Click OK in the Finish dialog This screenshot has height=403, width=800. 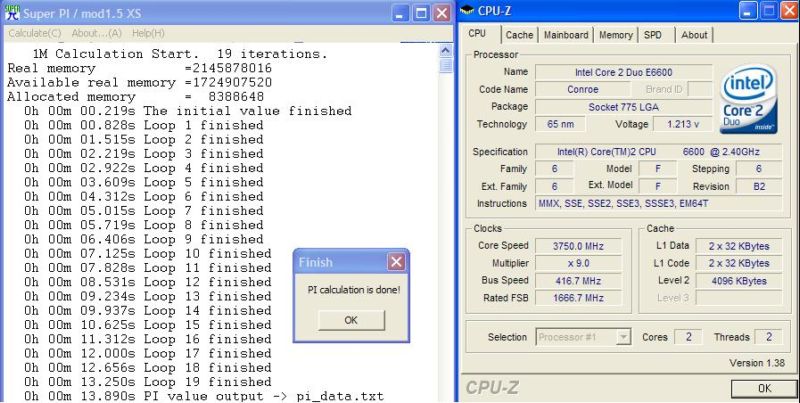coord(351,320)
